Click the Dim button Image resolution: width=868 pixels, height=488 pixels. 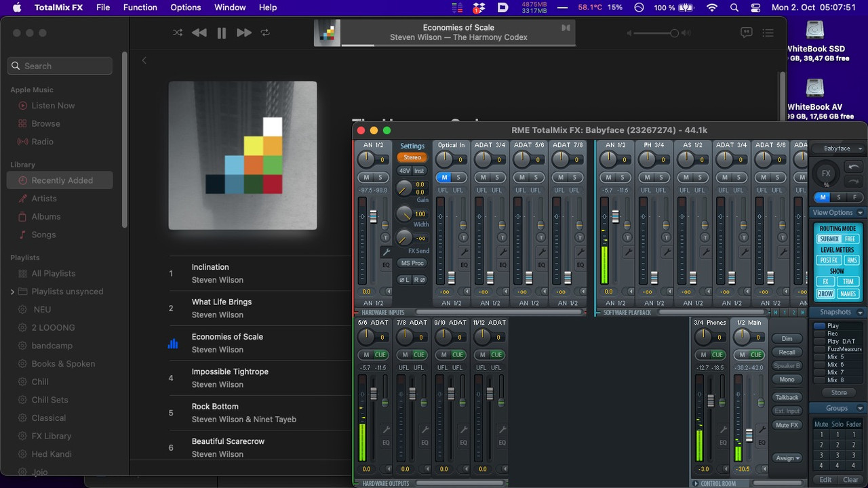point(787,338)
